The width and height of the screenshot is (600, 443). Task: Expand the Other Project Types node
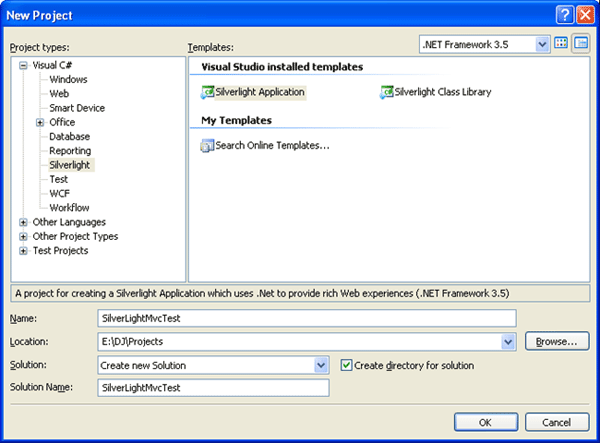pyautogui.click(x=23, y=236)
